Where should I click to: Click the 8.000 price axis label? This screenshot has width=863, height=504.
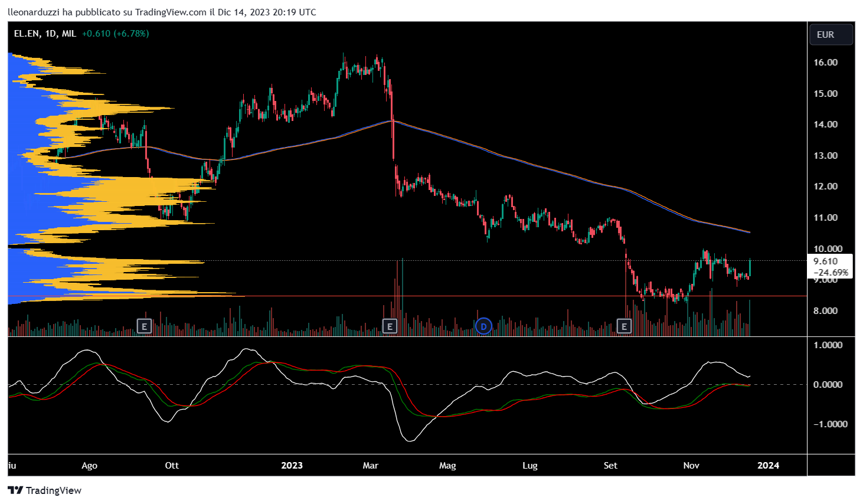point(825,310)
